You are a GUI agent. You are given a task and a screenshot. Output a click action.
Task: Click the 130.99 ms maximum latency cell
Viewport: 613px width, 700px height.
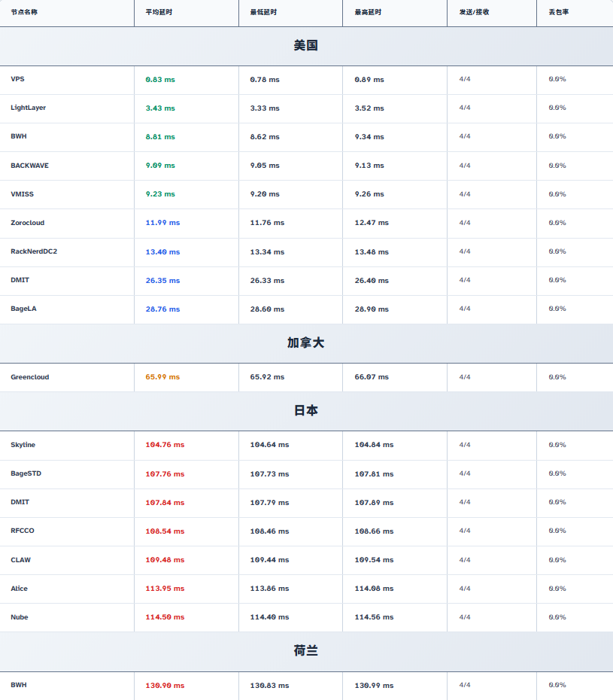pos(374,686)
